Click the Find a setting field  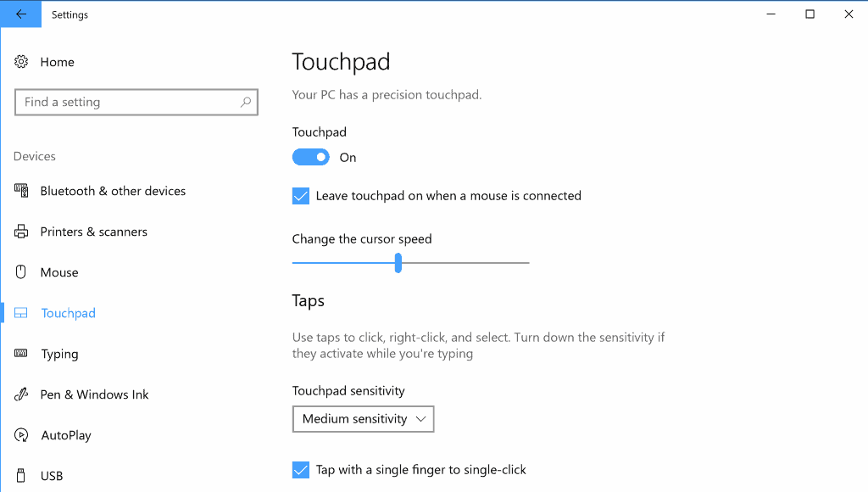[136, 102]
